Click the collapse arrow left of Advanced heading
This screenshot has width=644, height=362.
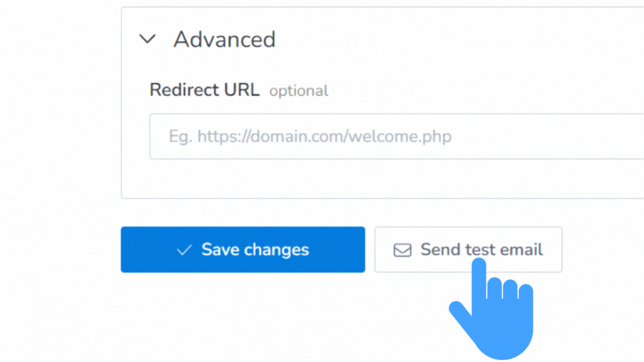click(x=148, y=39)
